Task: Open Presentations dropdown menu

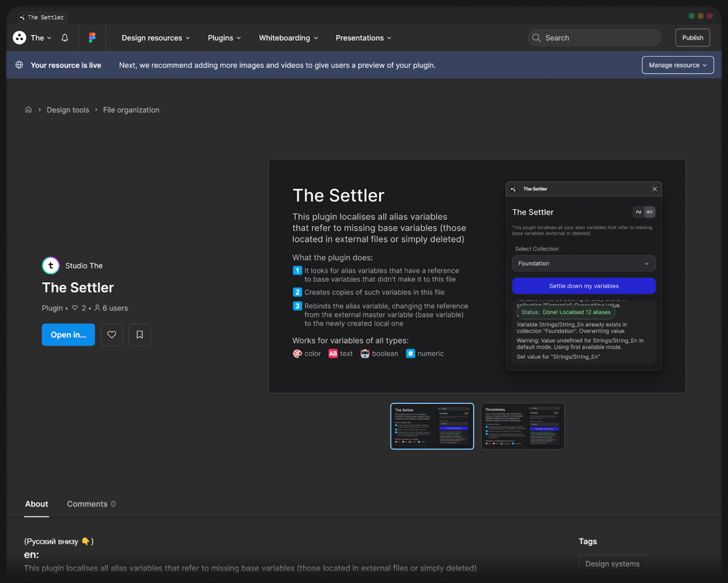Action: point(364,38)
